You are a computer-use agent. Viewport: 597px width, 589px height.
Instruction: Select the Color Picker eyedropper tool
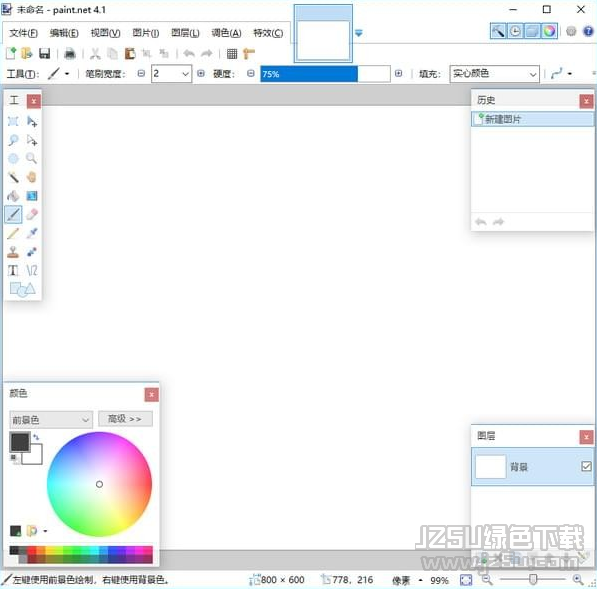click(32, 233)
